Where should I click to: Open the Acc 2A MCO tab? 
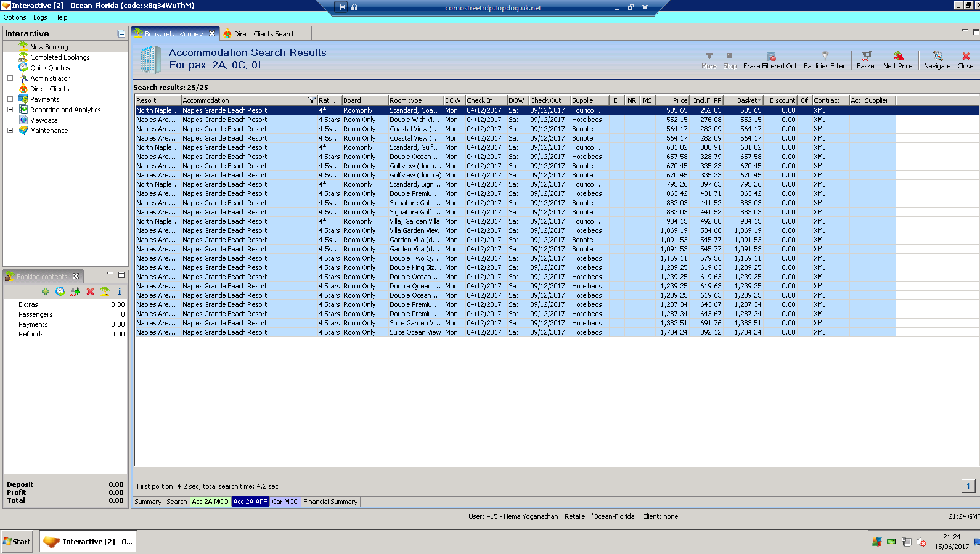coord(210,502)
